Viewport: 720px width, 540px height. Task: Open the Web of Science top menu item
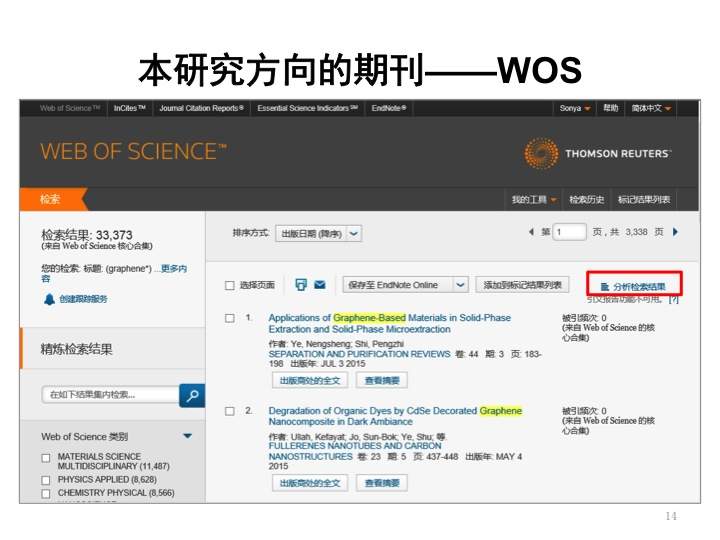click(x=70, y=108)
